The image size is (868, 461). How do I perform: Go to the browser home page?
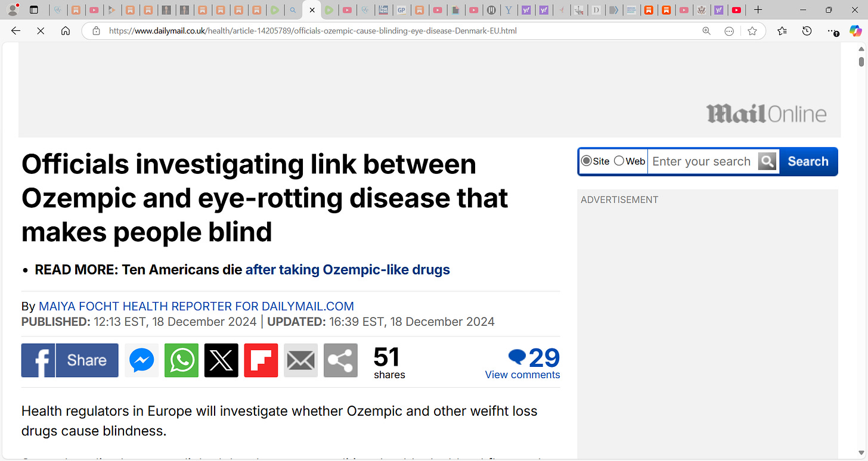[66, 31]
